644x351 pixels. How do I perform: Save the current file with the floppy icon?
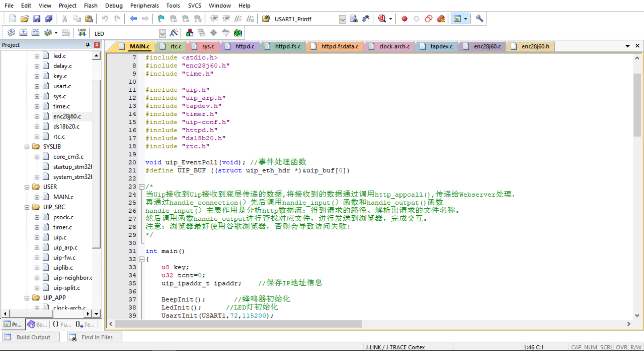(x=37, y=19)
